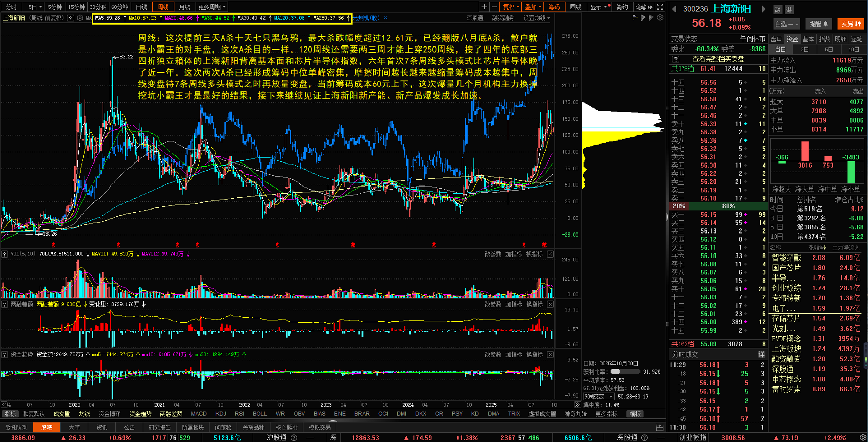Open the 盘口 order book tab
868x442 pixels.
click(x=776, y=39)
